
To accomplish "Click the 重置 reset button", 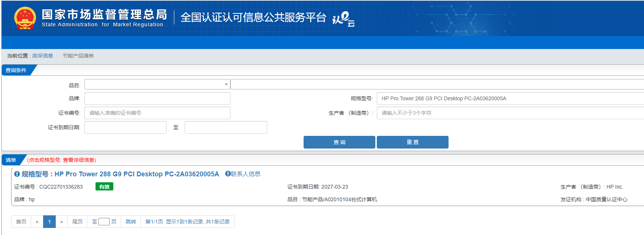I will pos(412,142).
